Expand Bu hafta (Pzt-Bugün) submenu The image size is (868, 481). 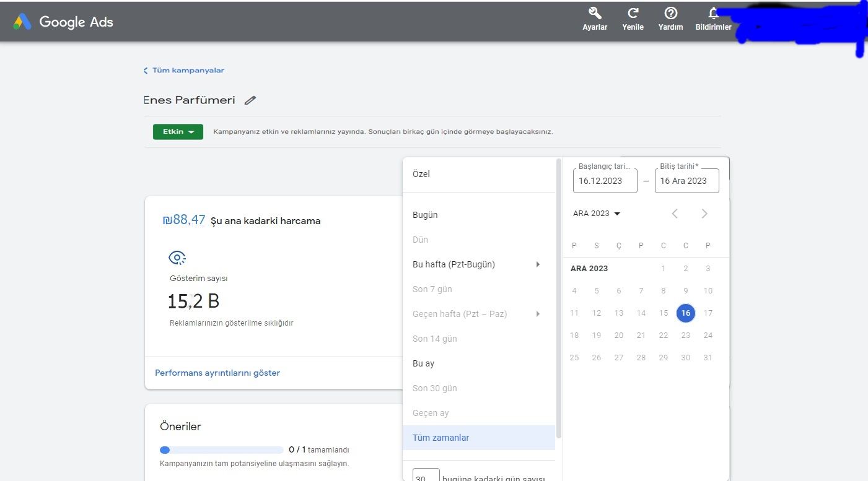click(x=538, y=264)
